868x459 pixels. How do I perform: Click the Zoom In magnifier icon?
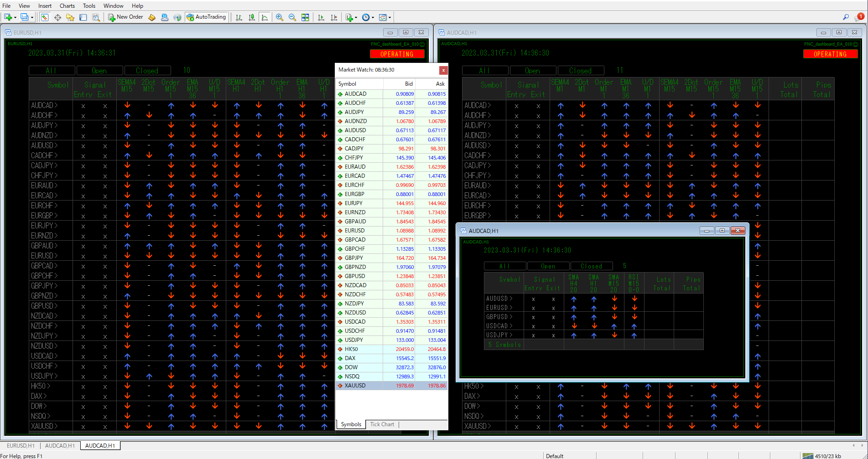point(279,17)
